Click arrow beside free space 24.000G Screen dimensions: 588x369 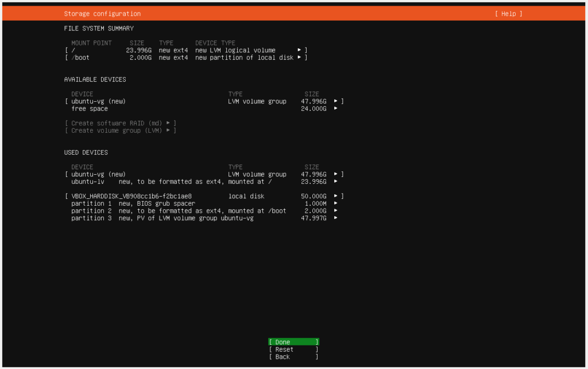336,109
